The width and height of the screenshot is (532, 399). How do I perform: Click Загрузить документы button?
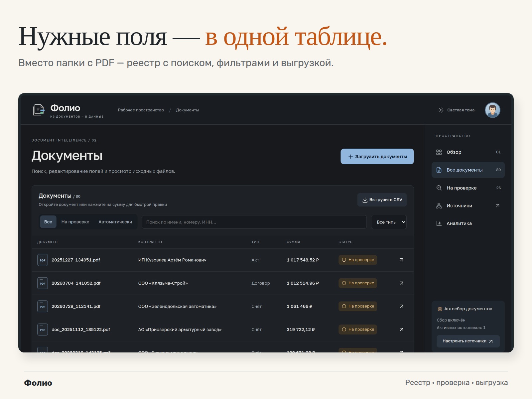[377, 156]
